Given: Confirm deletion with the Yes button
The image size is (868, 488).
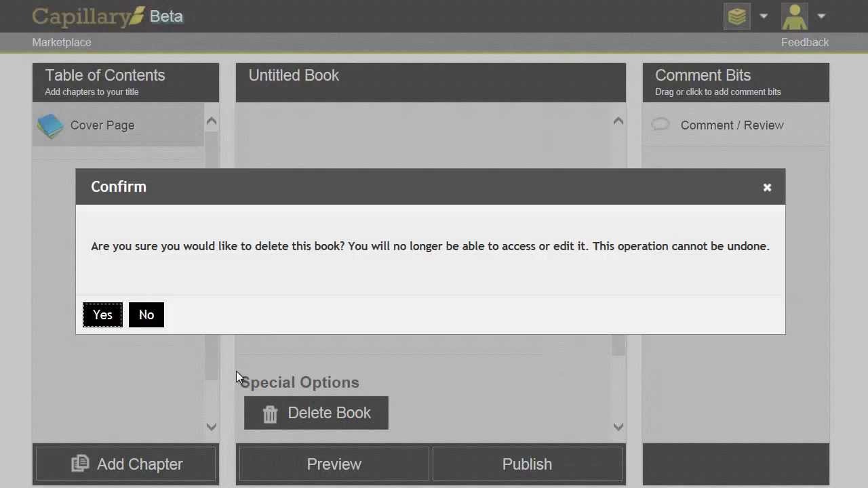Looking at the screenshot, I should click(x=102, y=314).
